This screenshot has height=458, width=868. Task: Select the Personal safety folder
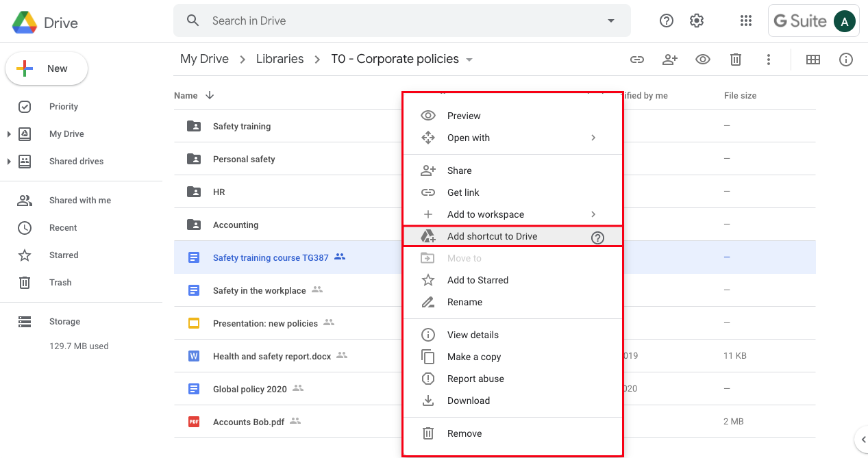point(244,160)
